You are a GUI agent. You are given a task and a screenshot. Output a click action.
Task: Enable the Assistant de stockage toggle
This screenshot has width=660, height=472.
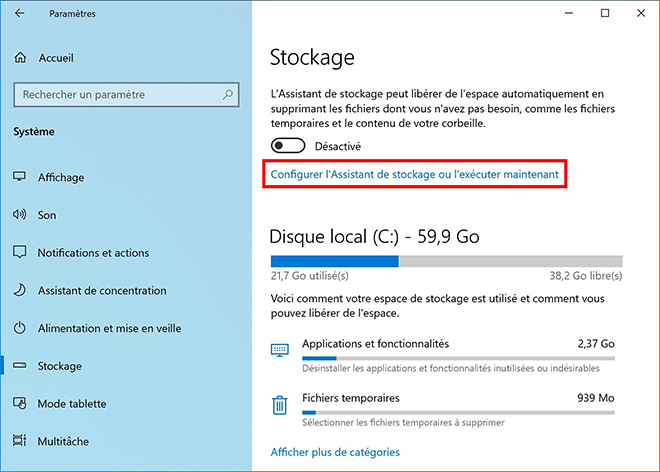288,146
